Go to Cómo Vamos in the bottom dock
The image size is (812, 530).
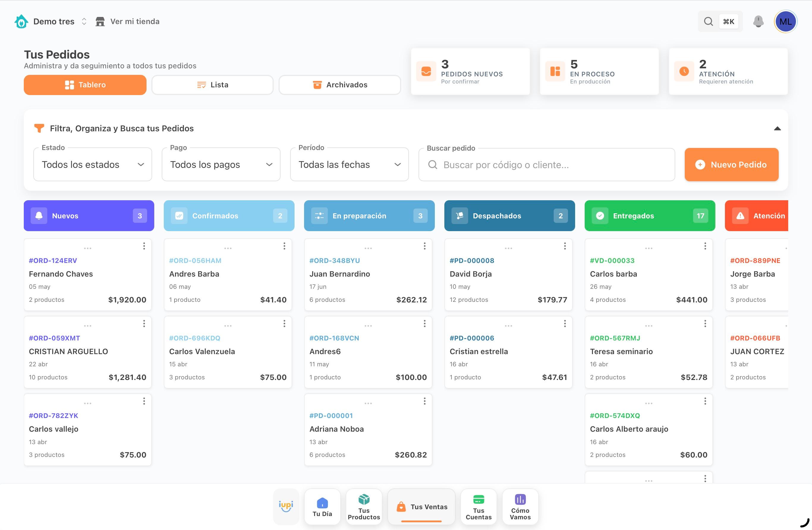pos(520,507)
